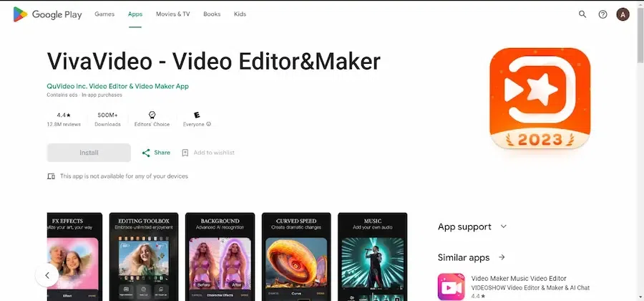This screenshot has width=644, height=301.
Task: Open the help center question mark icon
Action: pos(602,14)
